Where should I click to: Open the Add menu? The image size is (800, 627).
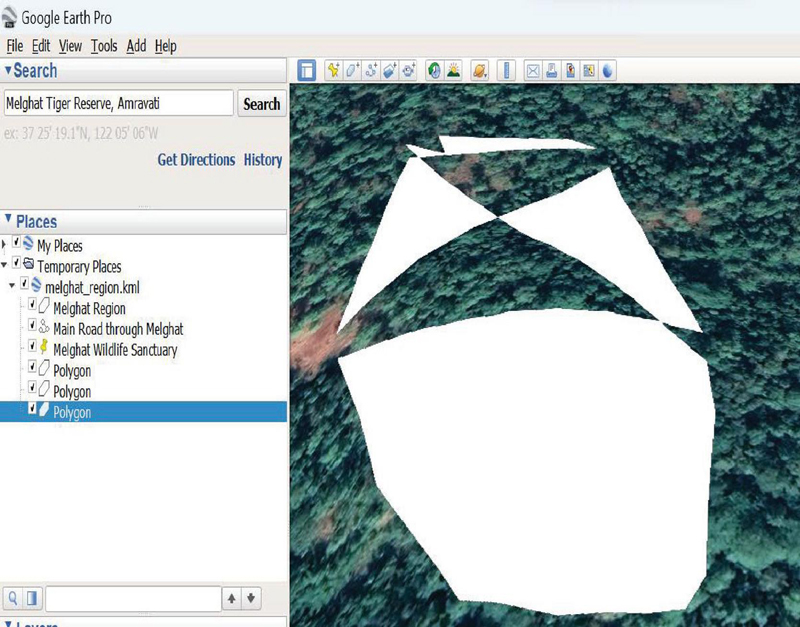136,46
